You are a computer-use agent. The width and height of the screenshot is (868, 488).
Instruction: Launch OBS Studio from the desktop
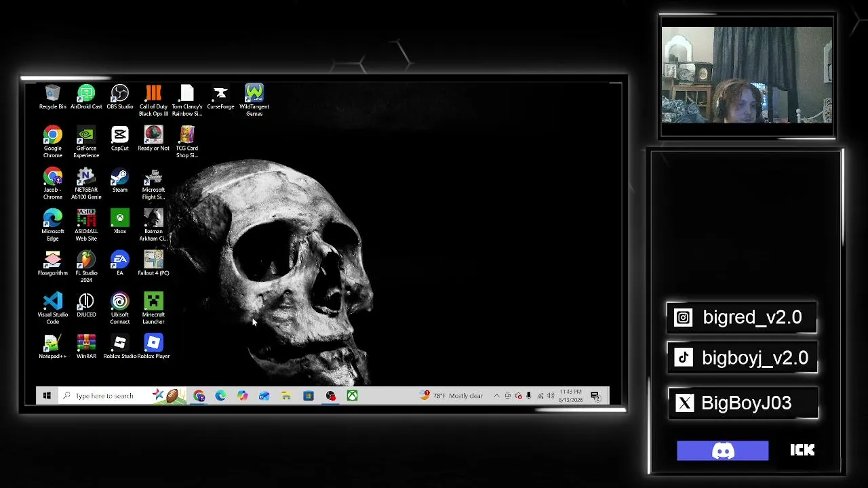tap(120, 97)
